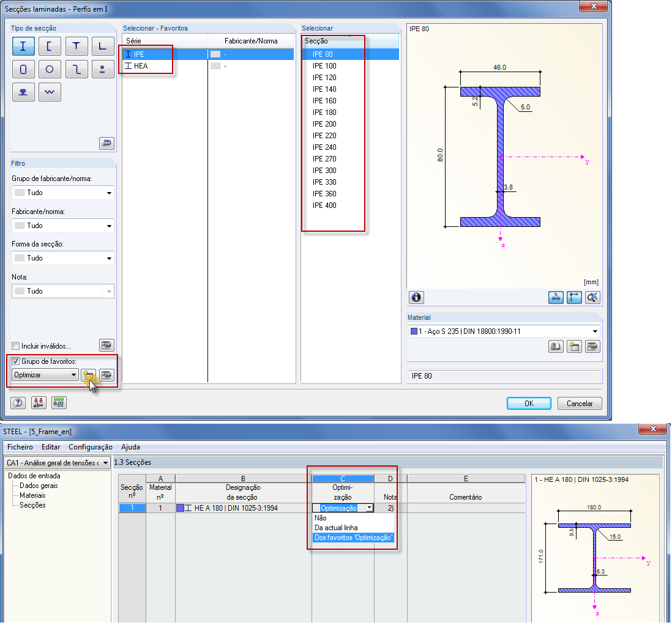
Task: Open the Material dropdown Aço S 235
Action: (x=504, y=331)
